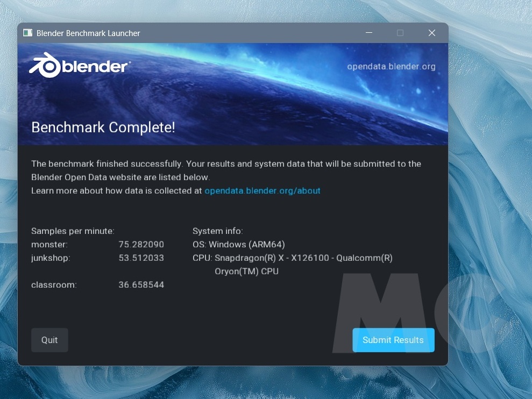Click the 'Oryon(TM) CPU' text
The height and width of the screenshot is (399, 532).
pos(247,272)
